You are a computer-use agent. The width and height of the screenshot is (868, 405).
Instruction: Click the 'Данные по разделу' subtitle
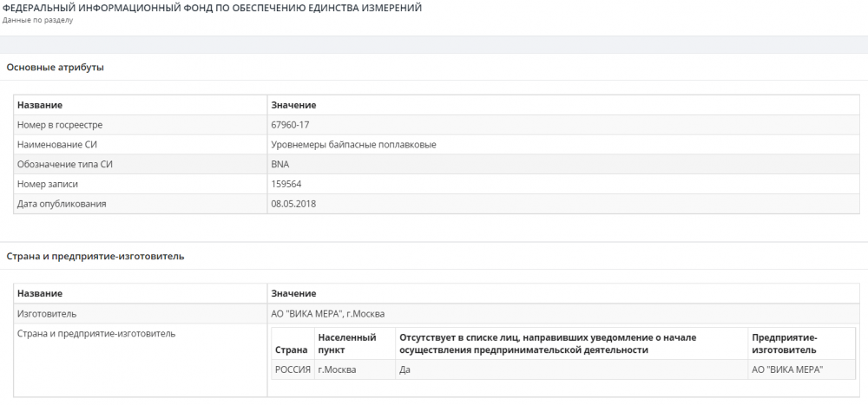(x=37, y=21)
